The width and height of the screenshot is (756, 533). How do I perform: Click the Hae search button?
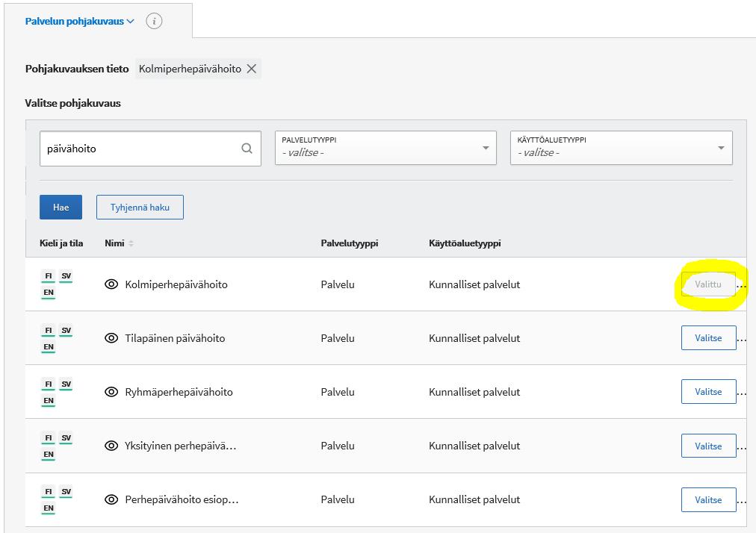coord(61,208)
